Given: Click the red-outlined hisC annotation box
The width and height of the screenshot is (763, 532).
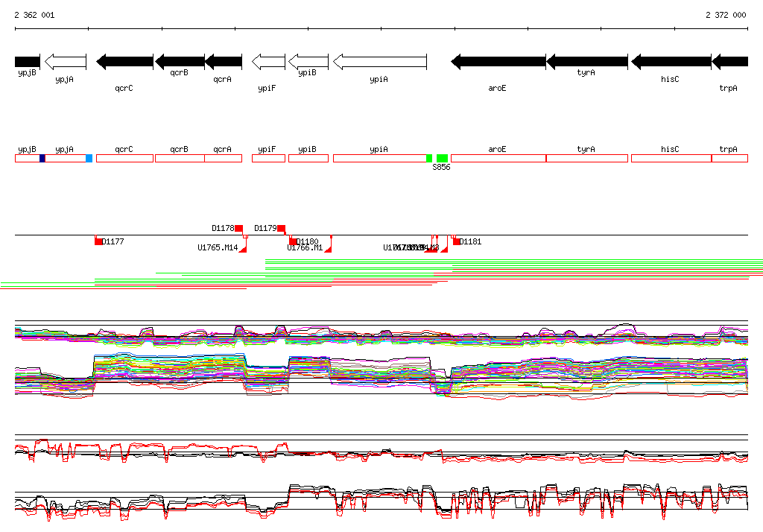Looking at the screenshot, I should pos(671,158).
